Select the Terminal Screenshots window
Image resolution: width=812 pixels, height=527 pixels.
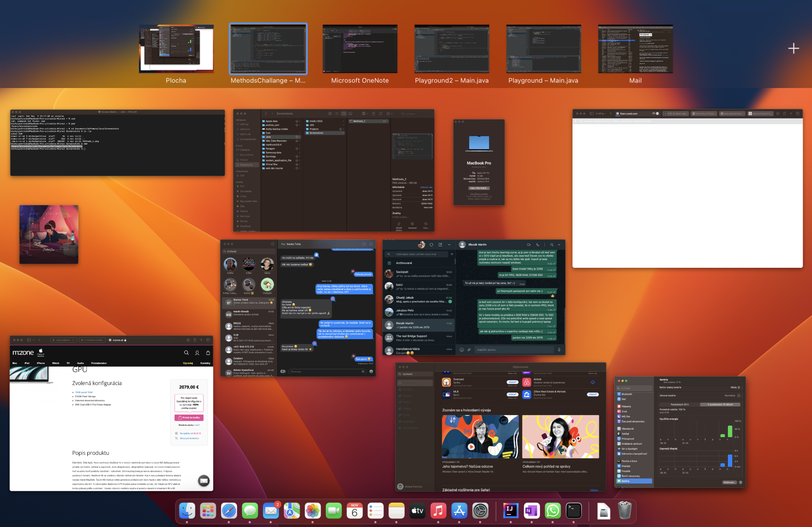117,142
